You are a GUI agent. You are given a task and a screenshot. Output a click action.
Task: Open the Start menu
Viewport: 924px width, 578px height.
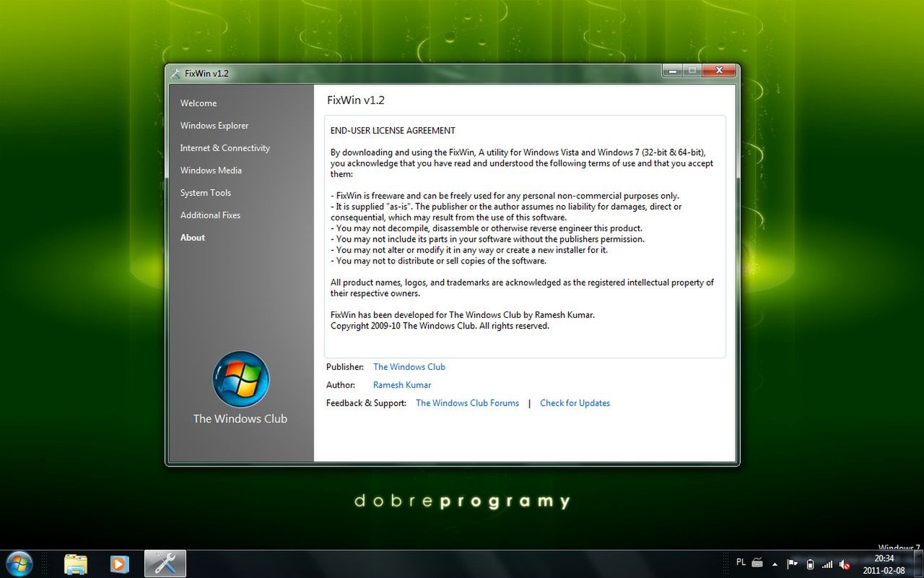(19, 564)
